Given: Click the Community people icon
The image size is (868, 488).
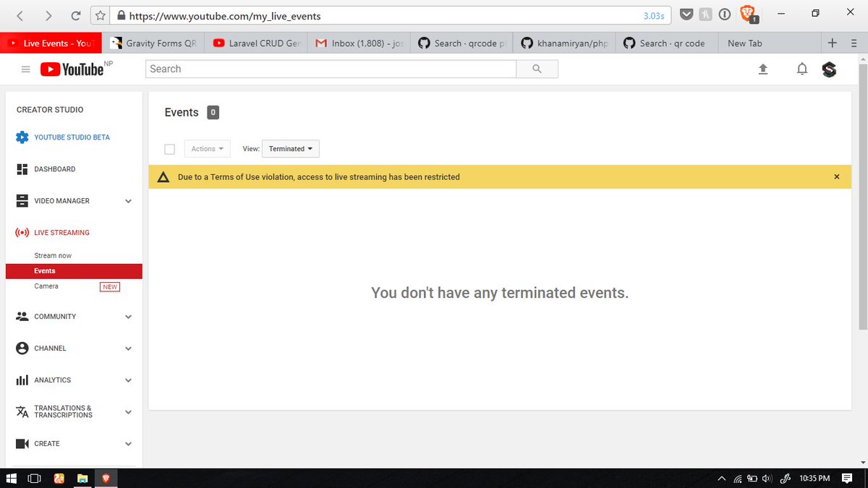Looking at the screenshot, I should 22,317.
